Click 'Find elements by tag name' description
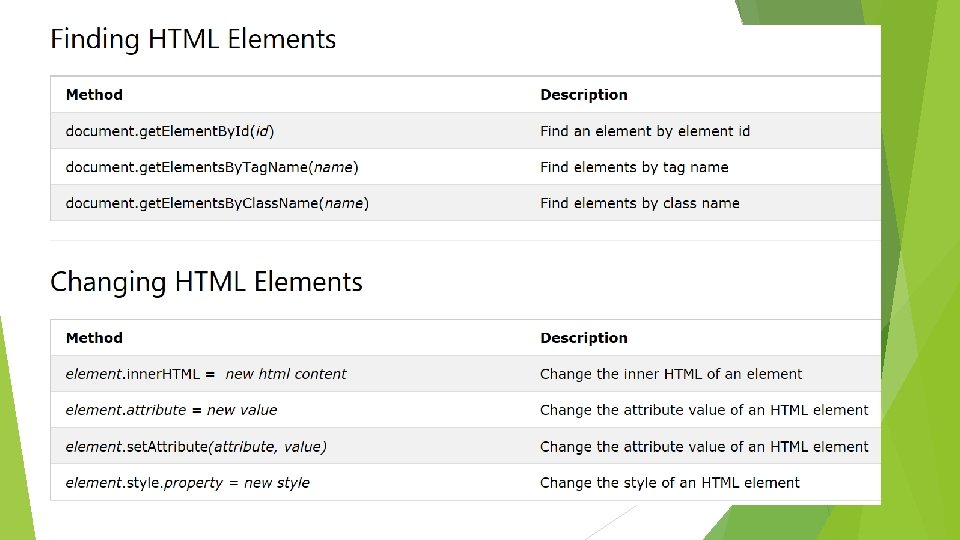Screen dimensions: 960x540 634,167
